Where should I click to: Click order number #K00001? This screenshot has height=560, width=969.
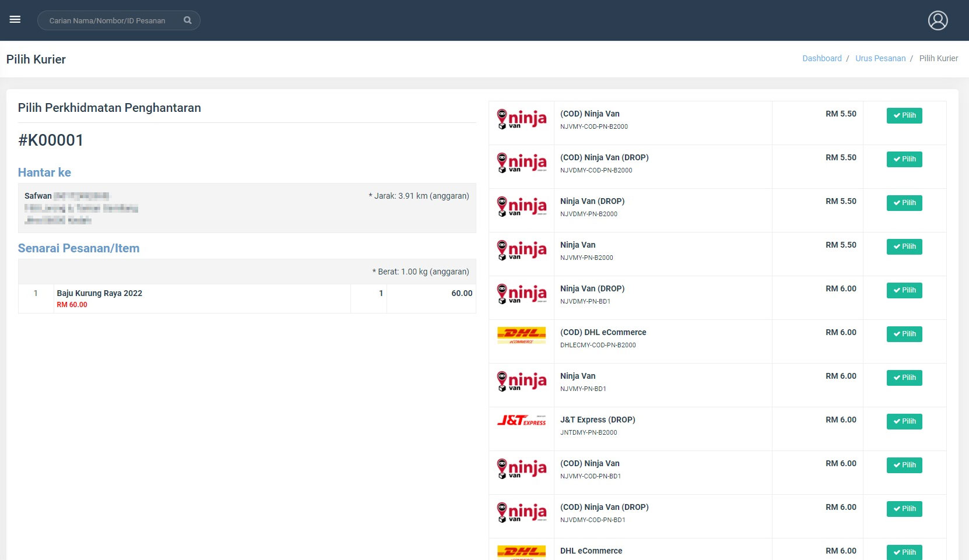51,140
